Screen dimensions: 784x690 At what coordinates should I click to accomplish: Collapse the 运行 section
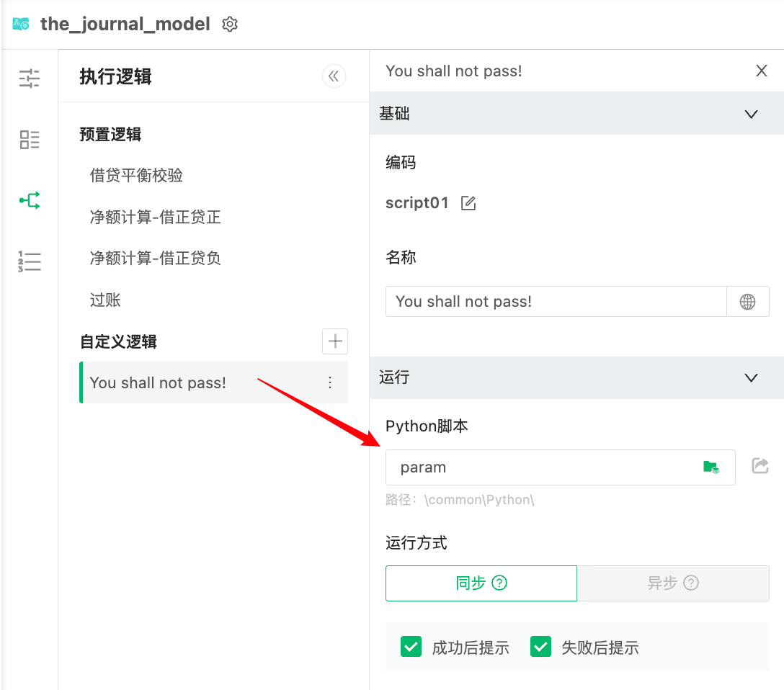pyautogui.click(x=751, y=377)
